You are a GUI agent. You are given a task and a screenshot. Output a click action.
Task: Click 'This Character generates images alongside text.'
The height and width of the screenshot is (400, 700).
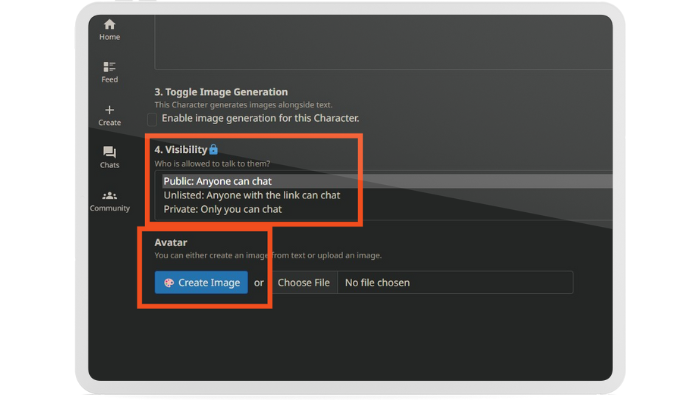pos(243,105)
